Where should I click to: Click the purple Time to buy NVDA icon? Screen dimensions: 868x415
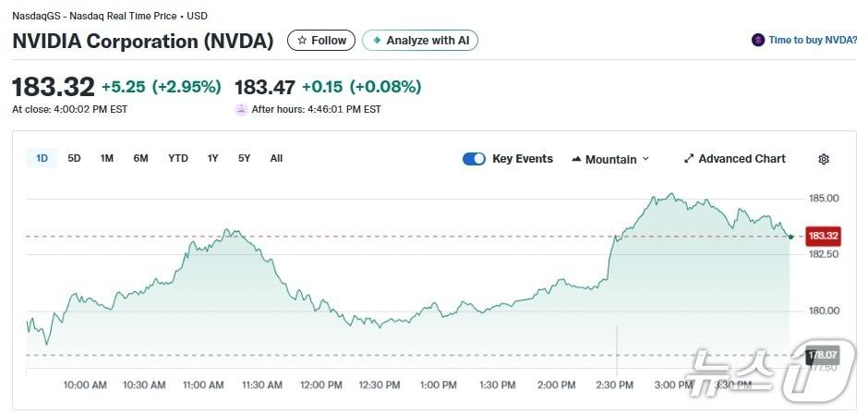click(x=758, y=41)
